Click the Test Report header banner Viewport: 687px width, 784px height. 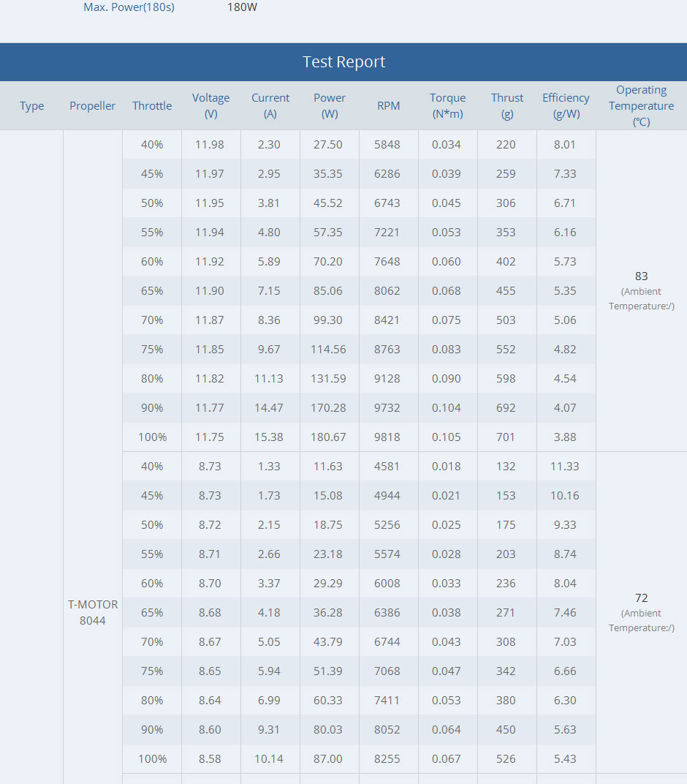343,62
